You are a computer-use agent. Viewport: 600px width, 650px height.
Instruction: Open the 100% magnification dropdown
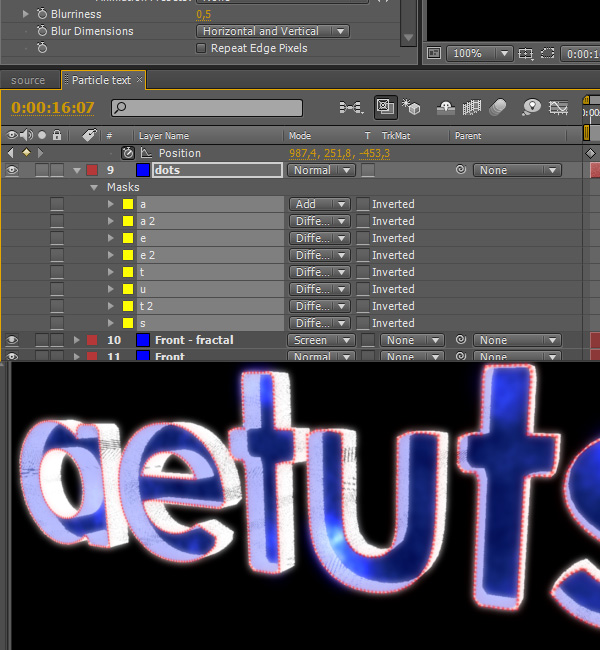pos(479,53)
